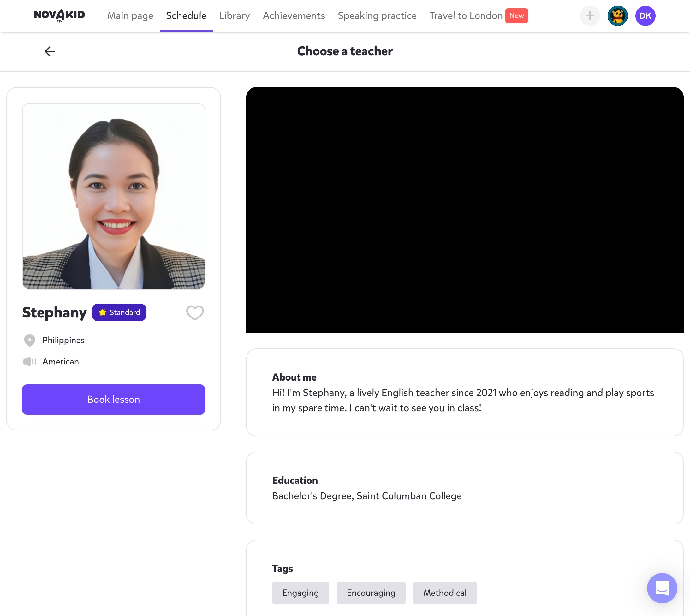This screenshot has height=616, width=690.
Task: Click the Standard star badge
Action: 119,312
